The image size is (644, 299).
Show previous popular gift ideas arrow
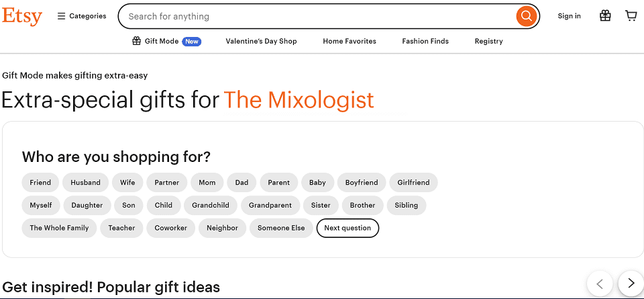tap(600, 284)
